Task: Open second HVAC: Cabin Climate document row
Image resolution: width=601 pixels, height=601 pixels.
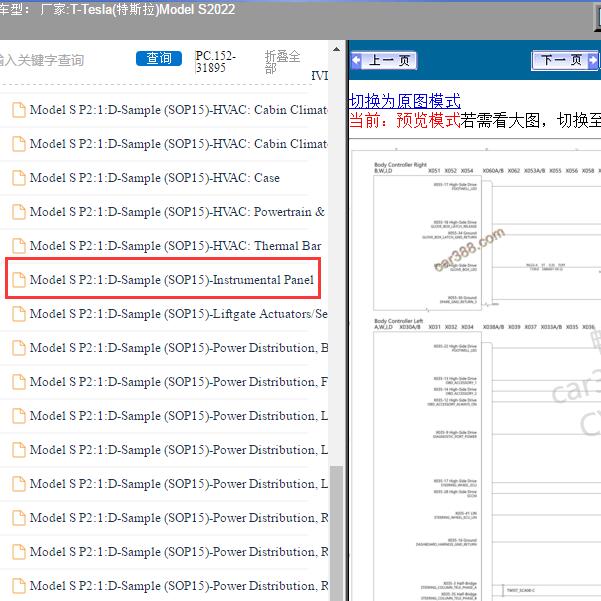Action: pos(164,144)
